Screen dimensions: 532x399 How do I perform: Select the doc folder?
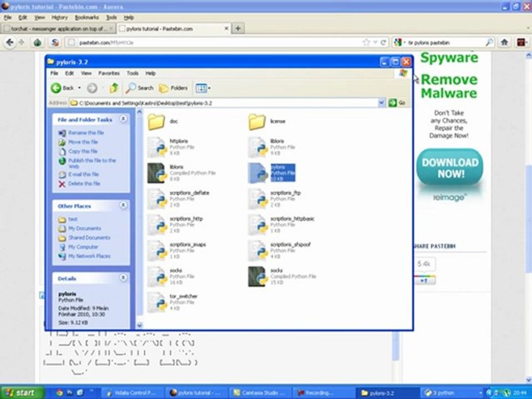pyautogui.click(x=163, y=122)
